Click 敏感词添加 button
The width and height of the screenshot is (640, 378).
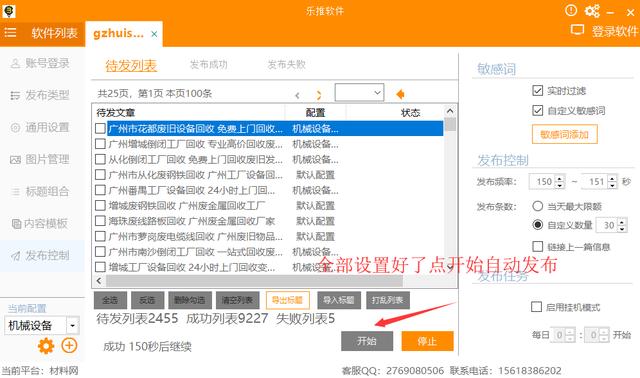(564, 134)
